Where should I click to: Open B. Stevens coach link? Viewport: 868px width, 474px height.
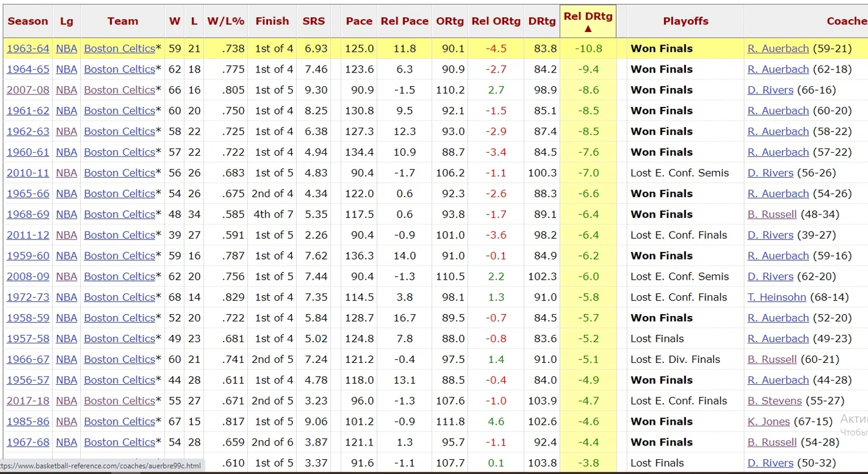[775, 401]
